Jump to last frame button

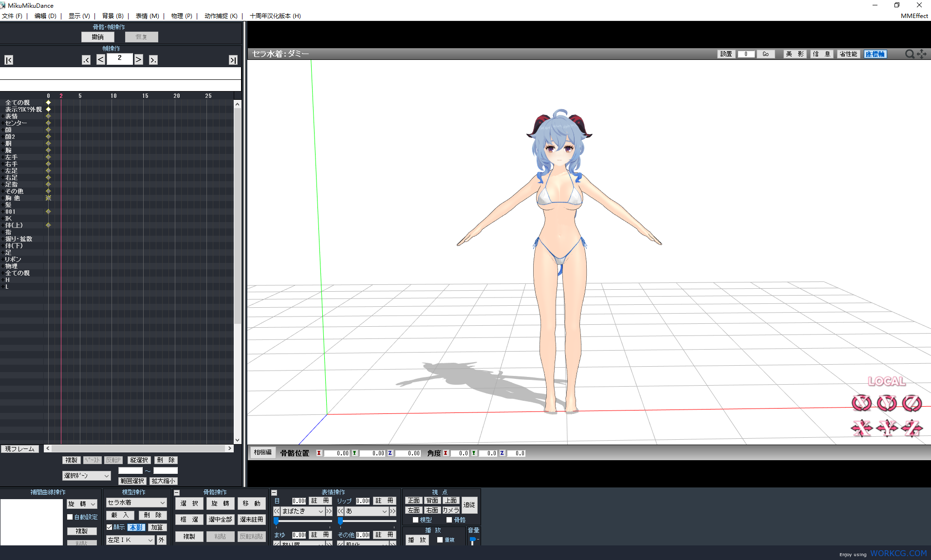point(233,60)
